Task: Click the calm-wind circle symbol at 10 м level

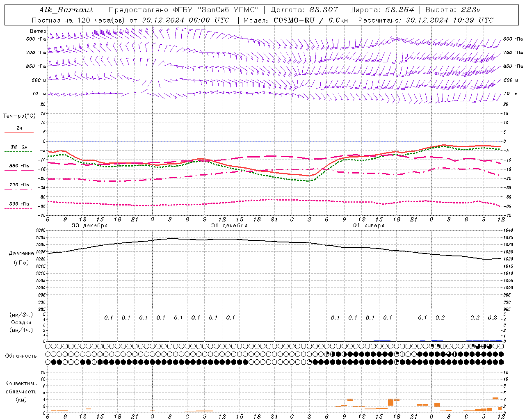Action: click(x=135, y=94)
